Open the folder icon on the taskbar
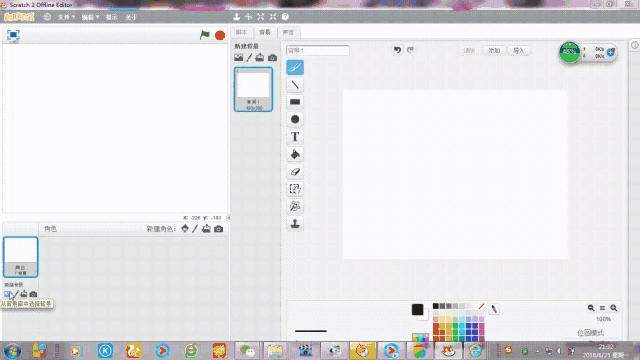 (275, 351)
